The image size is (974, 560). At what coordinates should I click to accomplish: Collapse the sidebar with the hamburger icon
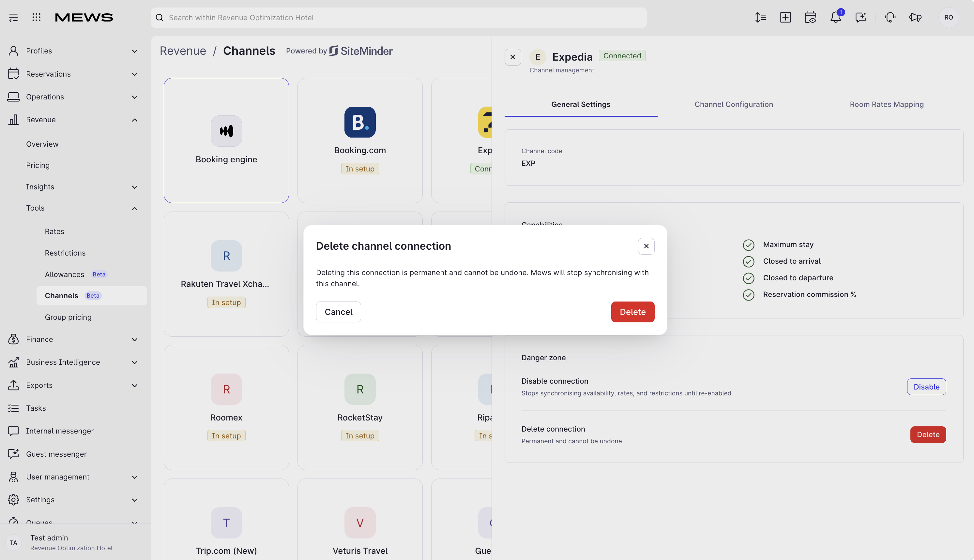coord(13,17)
